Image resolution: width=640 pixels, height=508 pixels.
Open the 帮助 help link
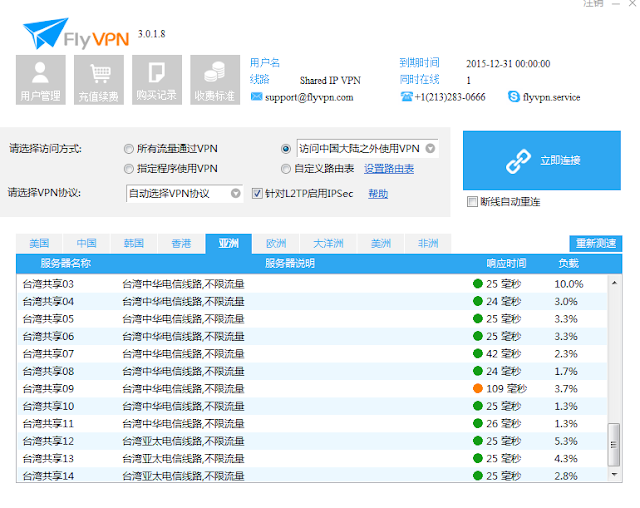[378, 194]
